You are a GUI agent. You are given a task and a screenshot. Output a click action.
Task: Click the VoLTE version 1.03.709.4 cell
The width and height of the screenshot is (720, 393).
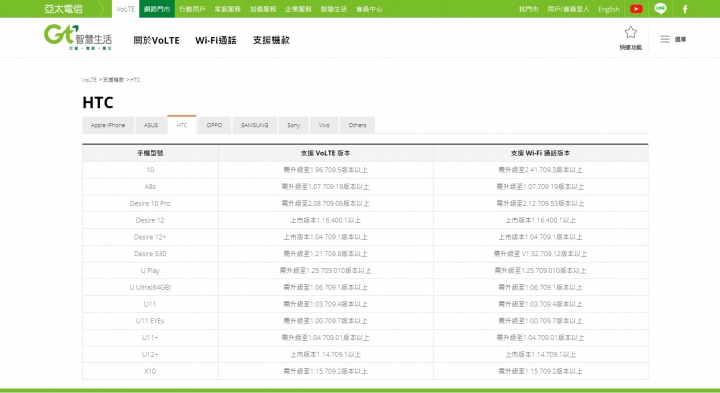[326, 304]
